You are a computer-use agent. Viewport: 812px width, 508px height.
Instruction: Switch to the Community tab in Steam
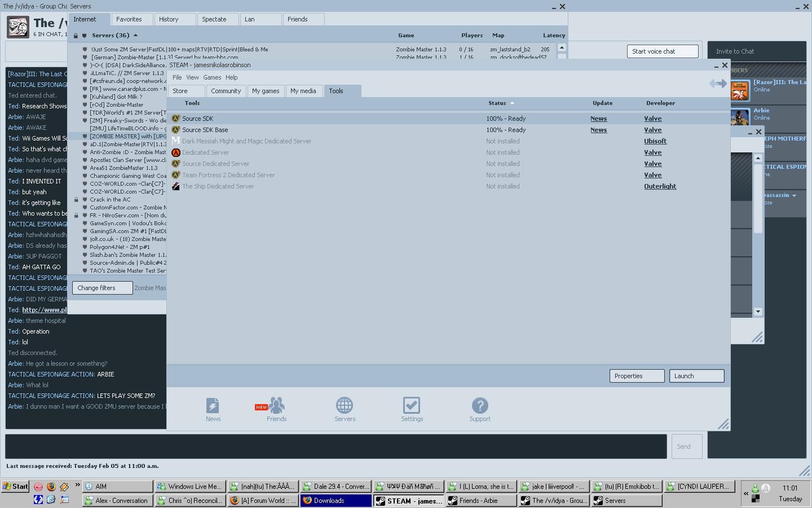[x=226, y=91]
